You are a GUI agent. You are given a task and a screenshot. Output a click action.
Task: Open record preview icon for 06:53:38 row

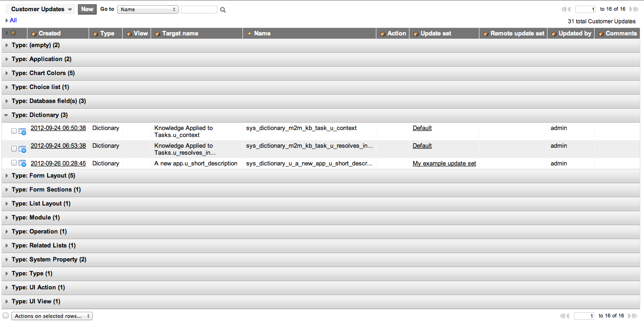[22, 150]
